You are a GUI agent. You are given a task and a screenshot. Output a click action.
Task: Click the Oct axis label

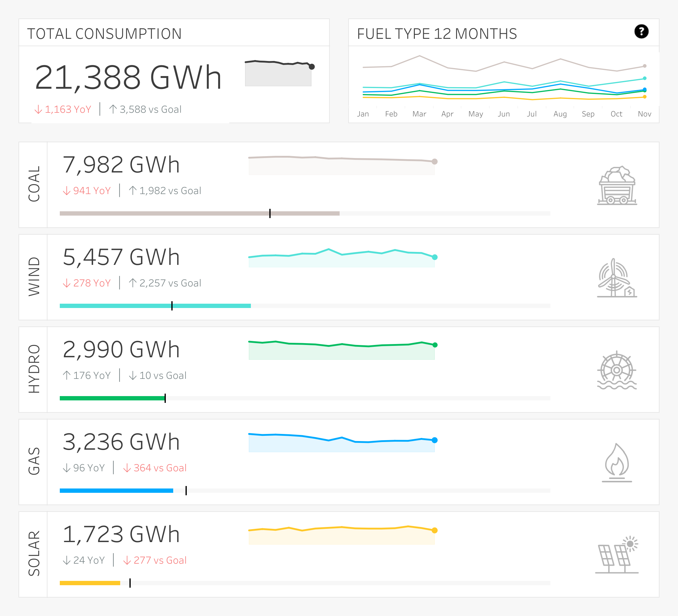[x=616, y=114]
